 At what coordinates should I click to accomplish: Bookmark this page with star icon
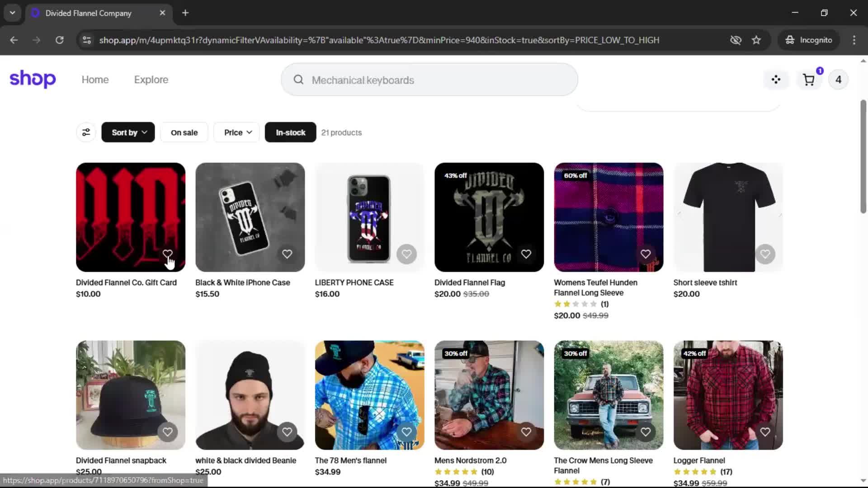(756, 40)
